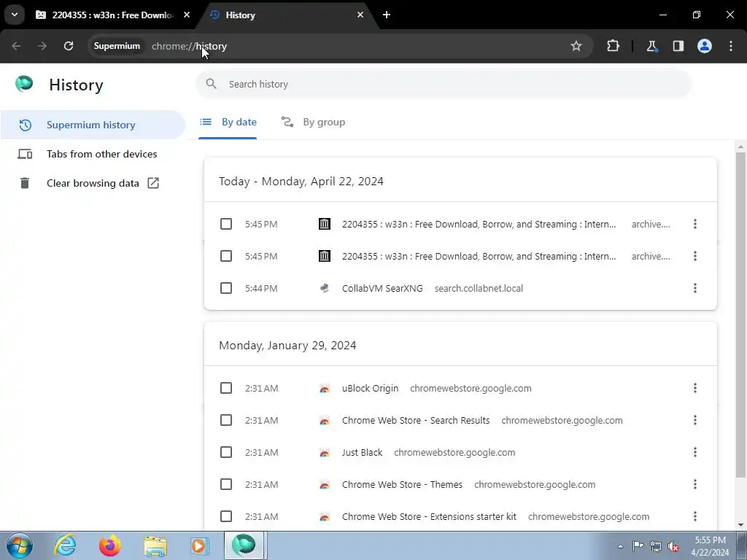Open the CollabVM SearXNG history link
Viewport: 747px width, 560px height.
(x=382, y=288)
